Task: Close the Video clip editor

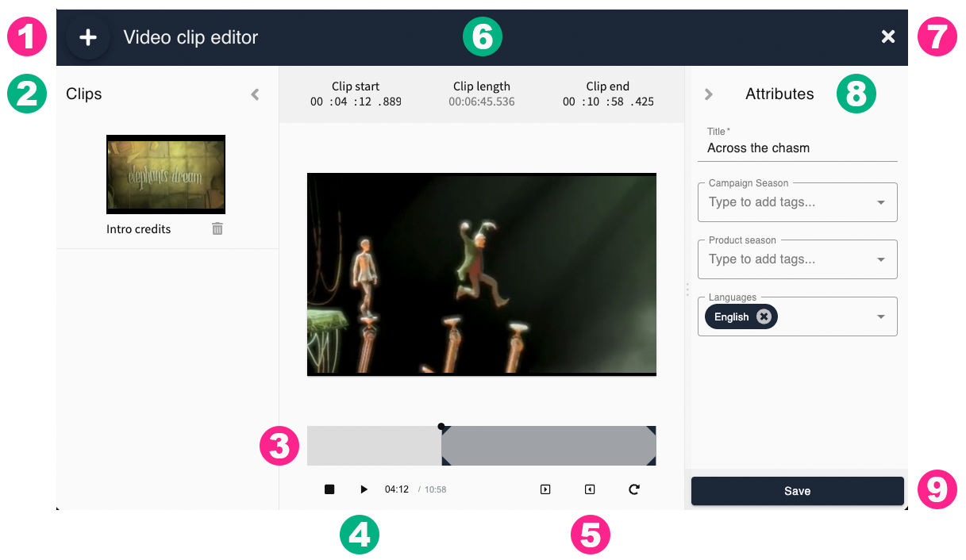Action: pos(888,36)
